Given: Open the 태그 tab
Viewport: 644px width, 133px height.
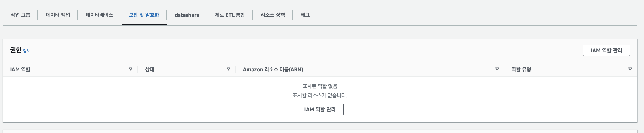Looking at the screenshot, I should click(305, 15).
